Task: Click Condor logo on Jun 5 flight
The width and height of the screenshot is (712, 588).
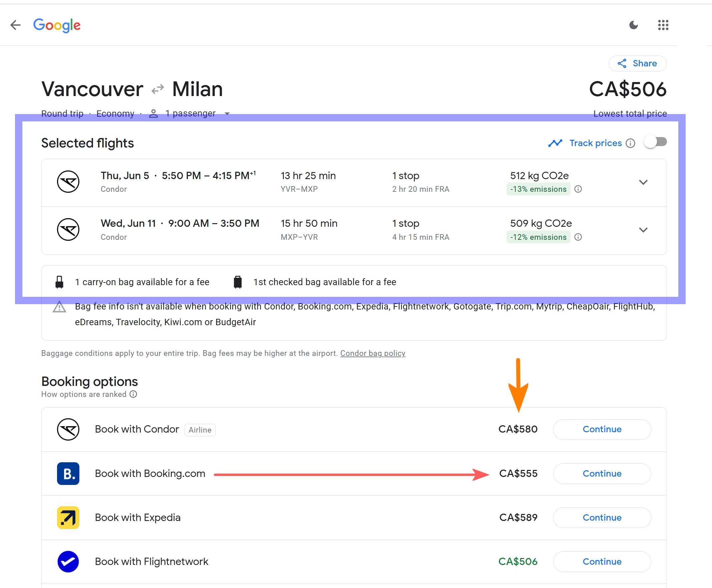Action: [68, 181]
